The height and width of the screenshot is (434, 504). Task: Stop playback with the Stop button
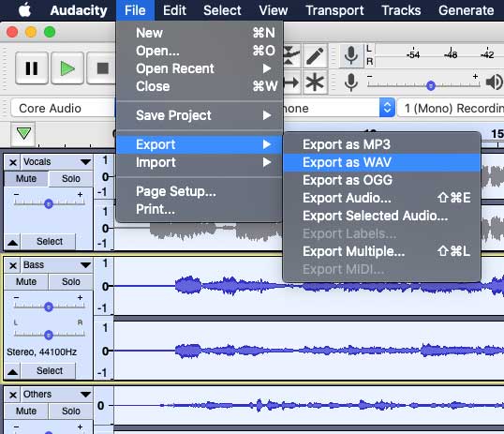pyautogui.click(x=102, y=68)
